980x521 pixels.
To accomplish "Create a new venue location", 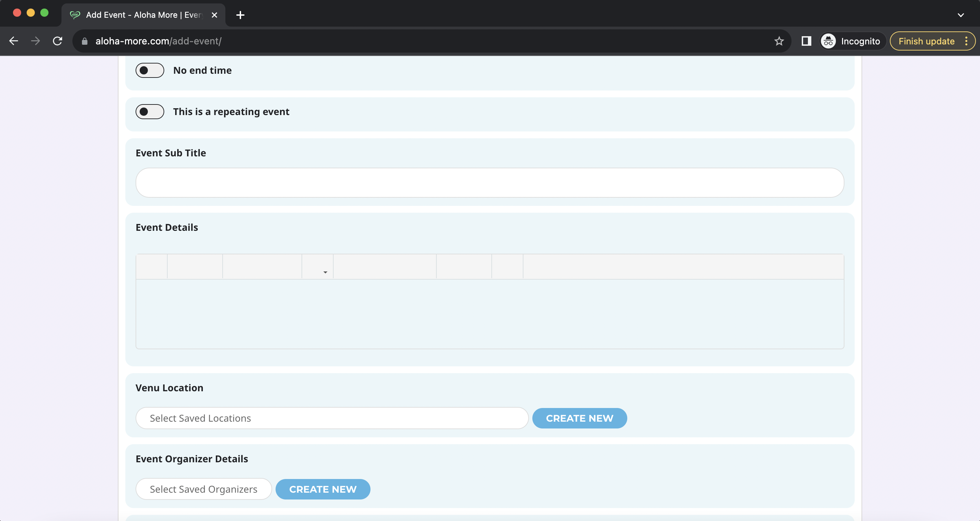I will click(x=579, y=418).
